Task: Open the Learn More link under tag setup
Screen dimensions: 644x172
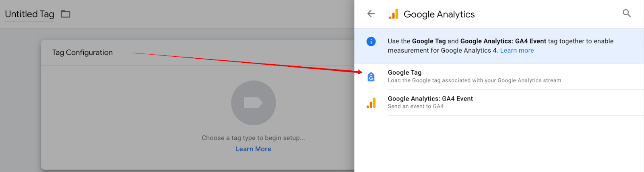Action: pyautogui.click(x=254, y=149)
